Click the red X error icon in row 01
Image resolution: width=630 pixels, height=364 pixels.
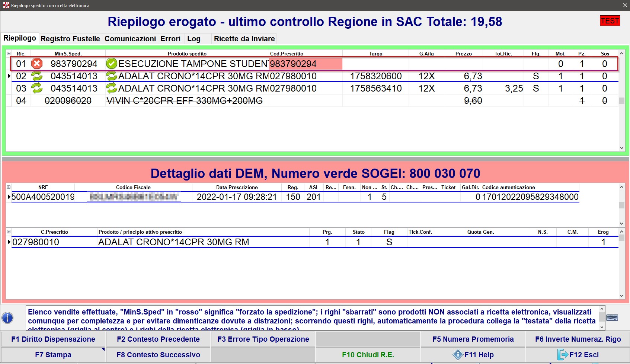(36, 64)
